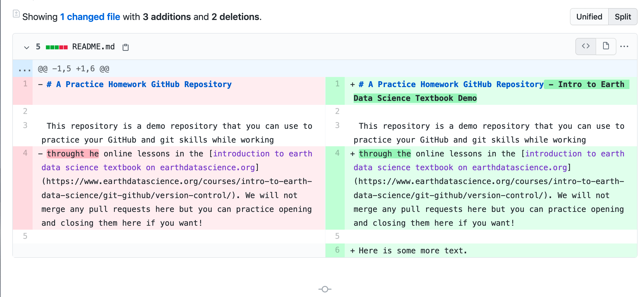Select line number 4 in the left pane
644x297 pixels.
[25, 153]
